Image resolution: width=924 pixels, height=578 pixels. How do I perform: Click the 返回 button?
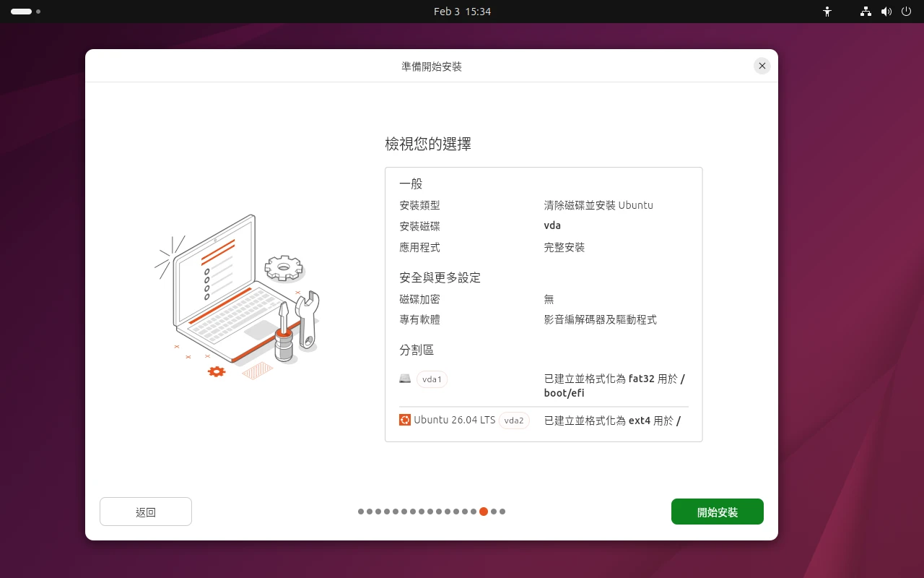coord(146,512)
